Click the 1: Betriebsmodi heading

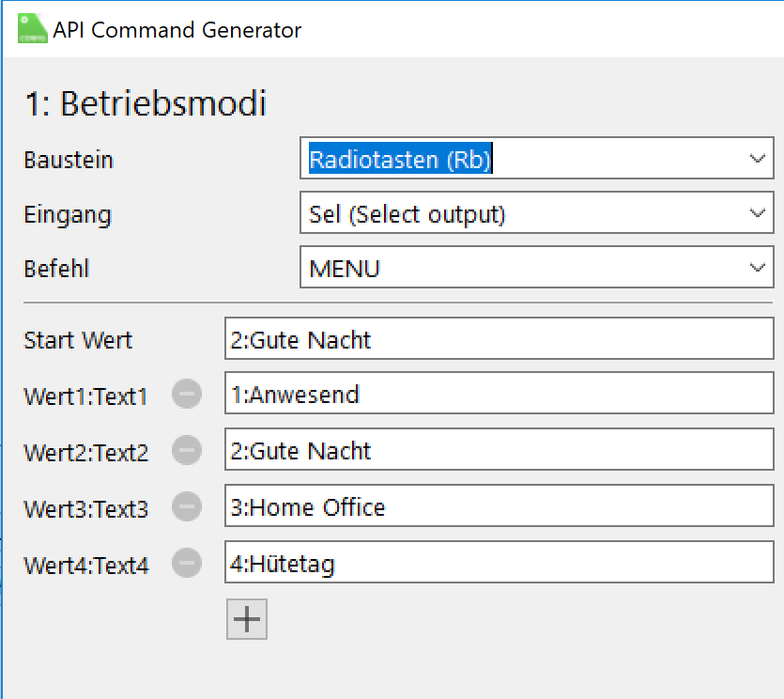[145, 103]
